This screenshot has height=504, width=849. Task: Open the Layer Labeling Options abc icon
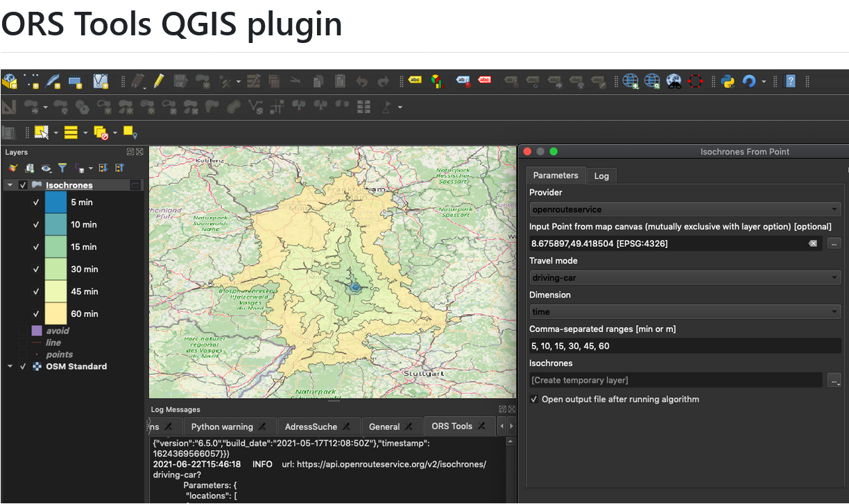coord(415,80)
